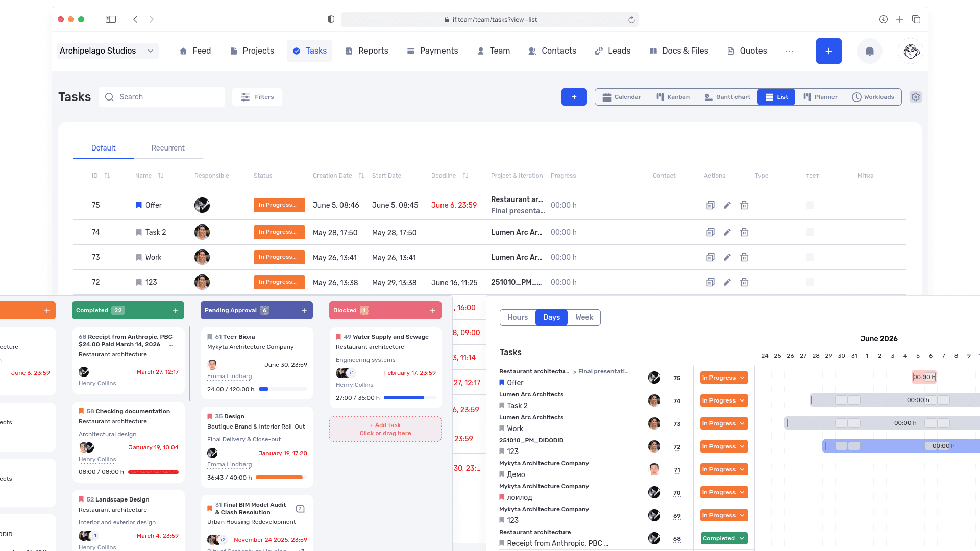The image size is (980, 551).
Task: Open the Calendar view
Action: point(621,97)
